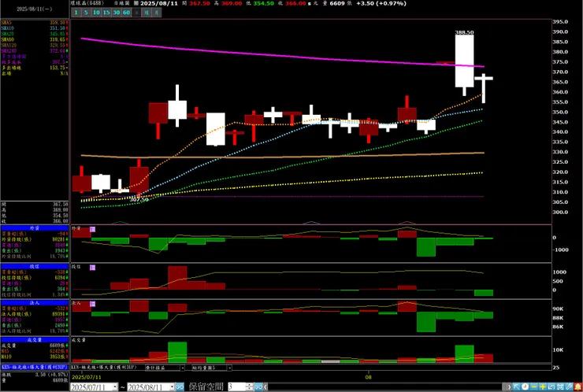Click the 08 month marker on the time axis
Viewport: 583px width, 392px height.
(x=368, y=377)
